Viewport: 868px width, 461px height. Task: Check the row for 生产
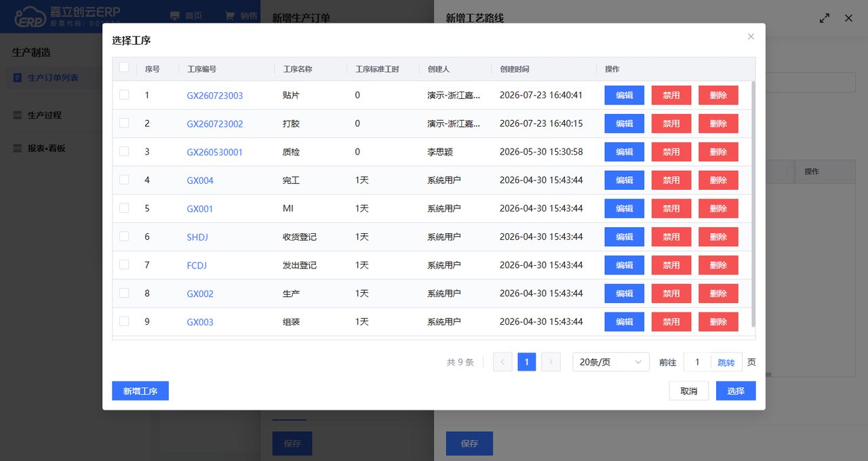[x=124, y=293]
